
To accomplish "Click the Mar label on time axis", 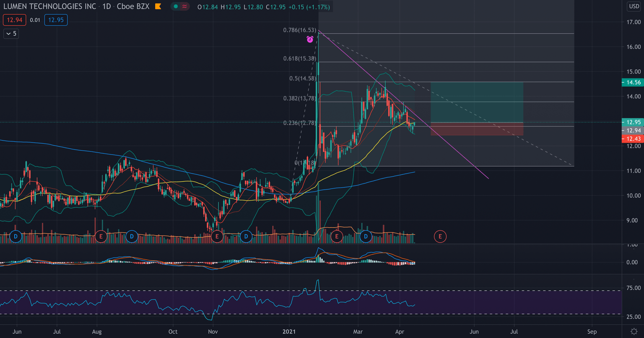I will pos(358,332).
